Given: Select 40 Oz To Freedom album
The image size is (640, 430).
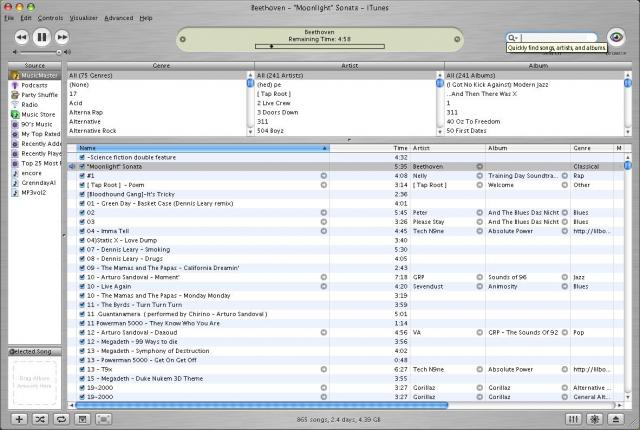Looking at the screenshot, I should [x=534, y=122].
